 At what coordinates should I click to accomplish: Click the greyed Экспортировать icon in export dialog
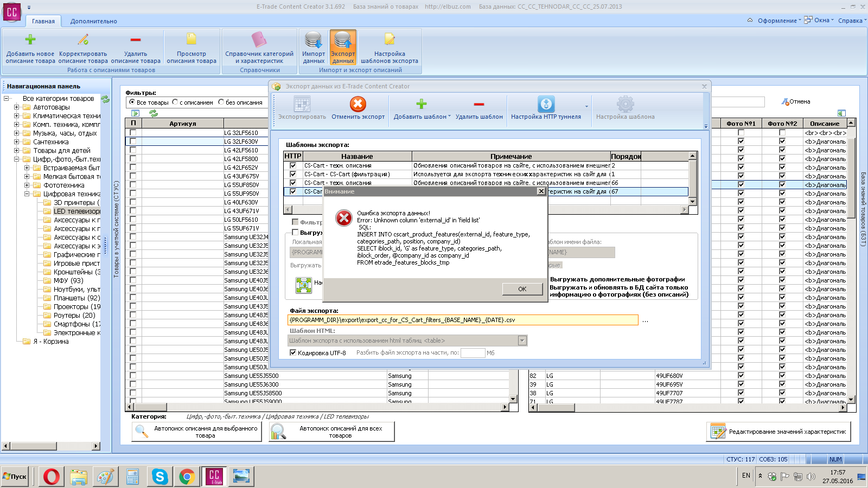(x=302, y=104)
